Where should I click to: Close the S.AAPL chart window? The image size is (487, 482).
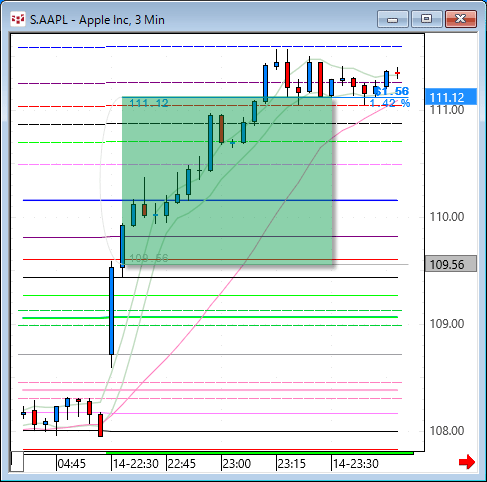(x=461, y=19)
